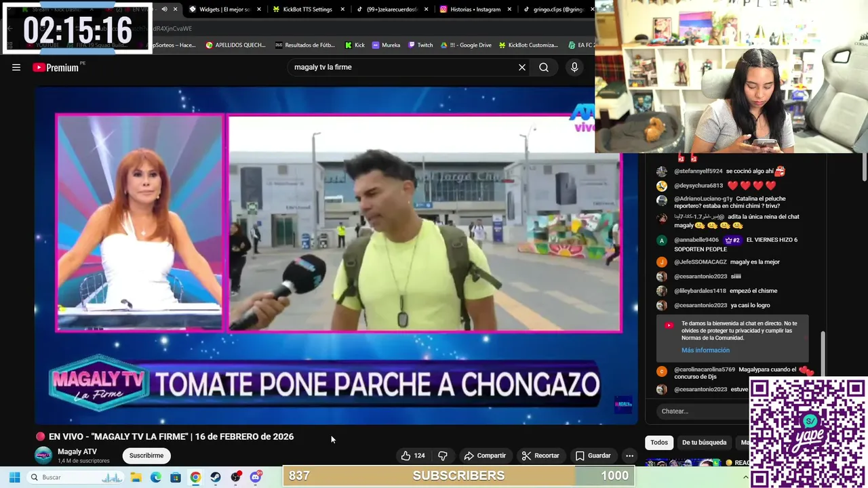Image resolution: width=868 pixels, height=488 pixels.
Task: Select the Todos filter chip
Action: [x=659, y=442]
